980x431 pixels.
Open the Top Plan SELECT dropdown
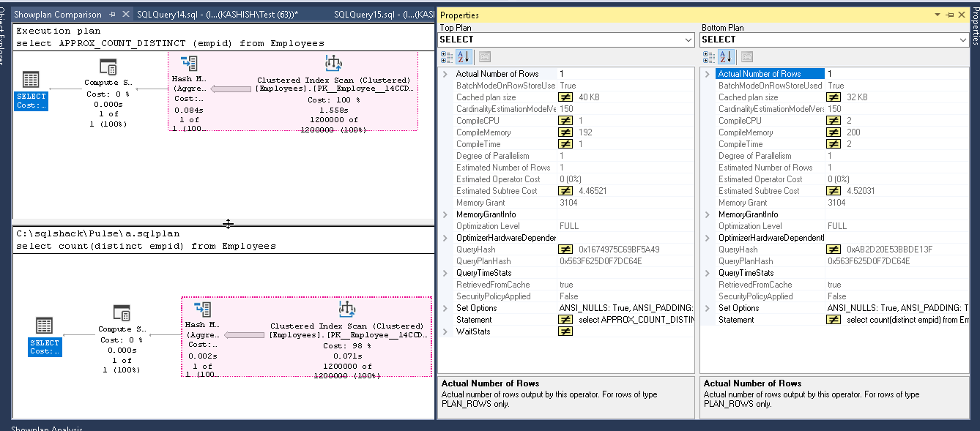coord(688,40)
